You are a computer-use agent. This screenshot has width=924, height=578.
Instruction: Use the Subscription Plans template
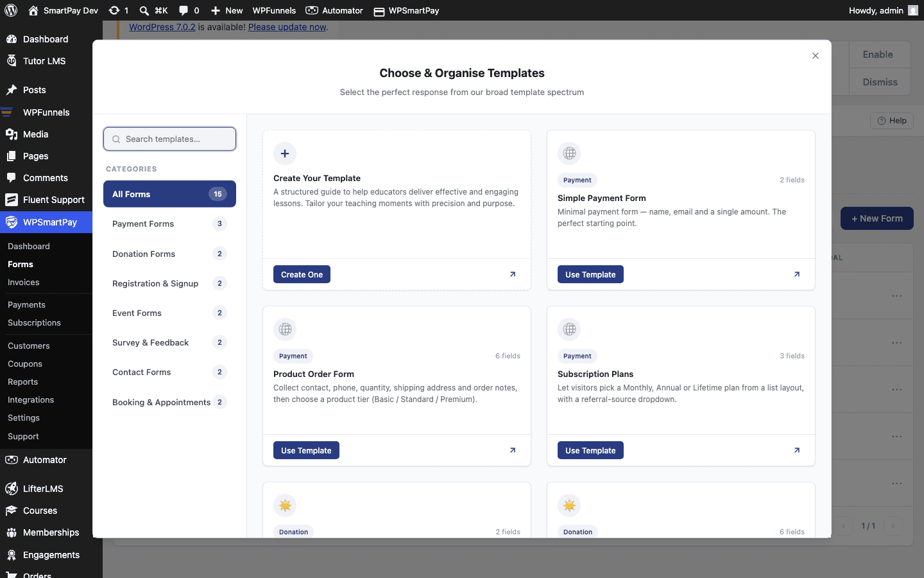(590, 450)
